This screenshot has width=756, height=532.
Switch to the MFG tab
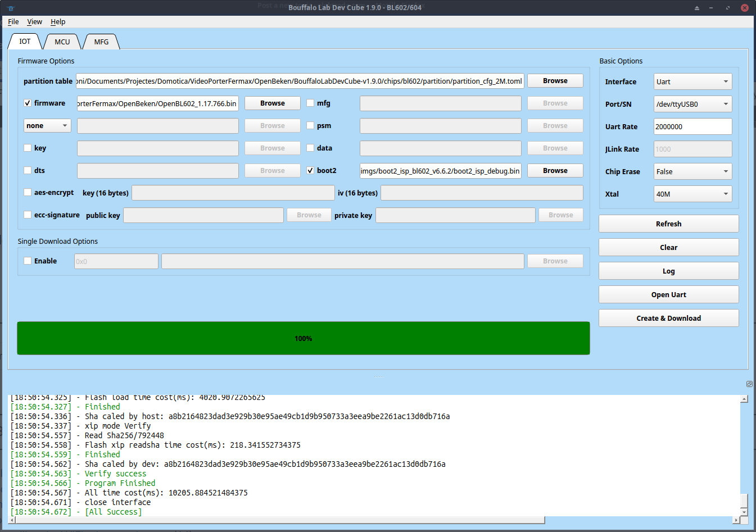click(x=101, y=42)
